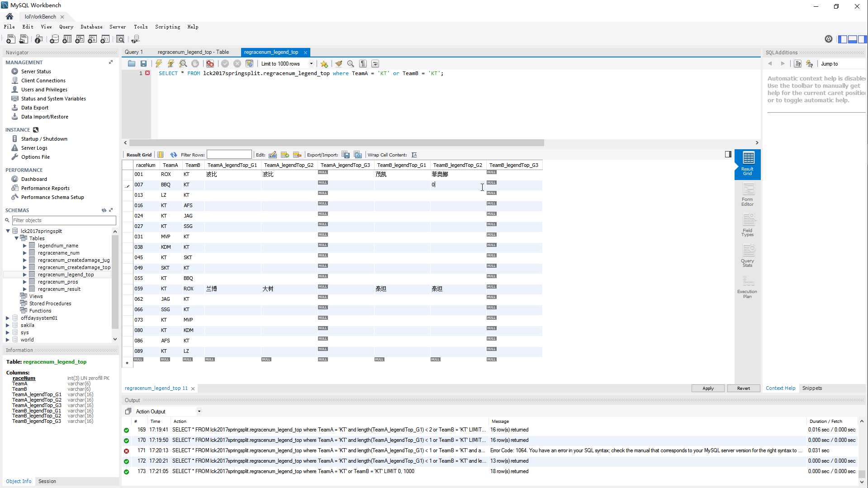Click the Apply button

tap(708, 388)
